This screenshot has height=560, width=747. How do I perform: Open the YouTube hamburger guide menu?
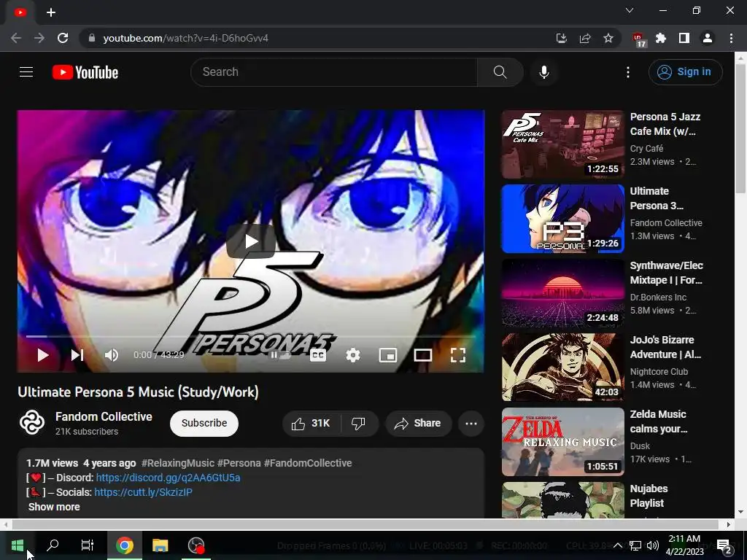pyautogui.click(x=26, y=72)
